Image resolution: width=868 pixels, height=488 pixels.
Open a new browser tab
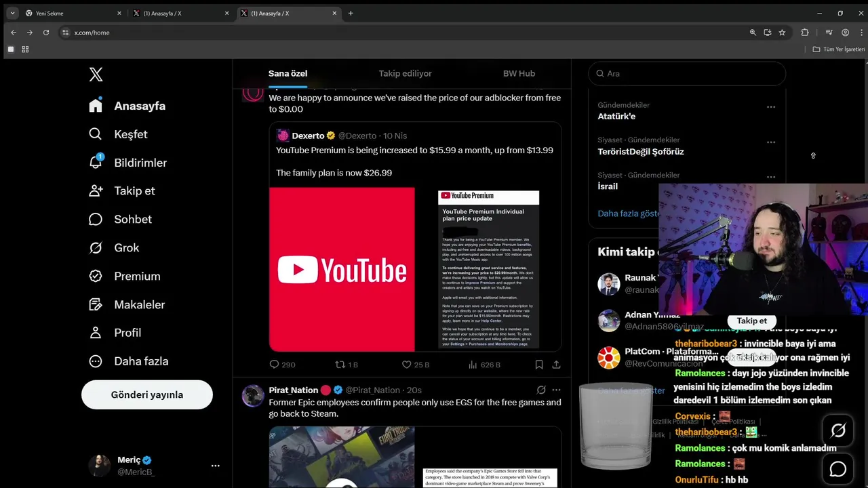(351, 13)
